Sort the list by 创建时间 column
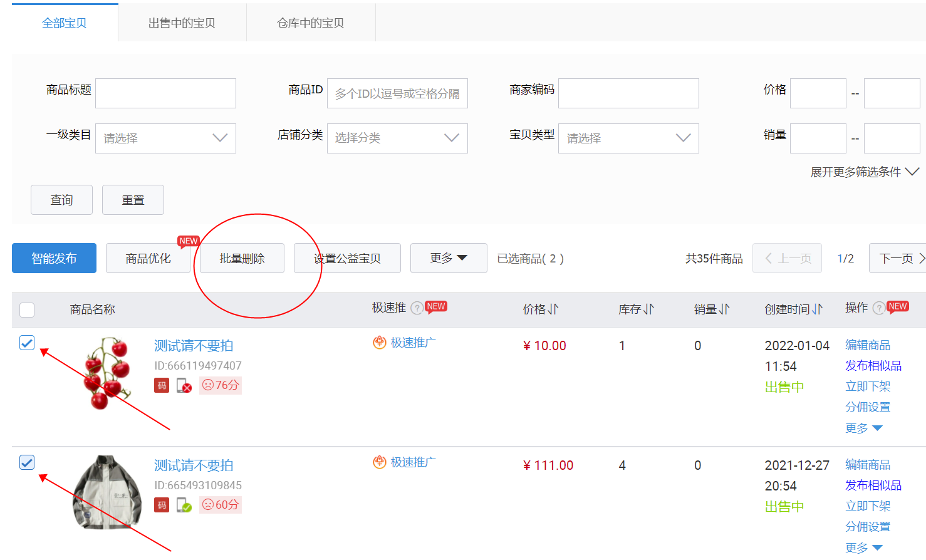This screenshot has height=560, width=926. point(793,309)
